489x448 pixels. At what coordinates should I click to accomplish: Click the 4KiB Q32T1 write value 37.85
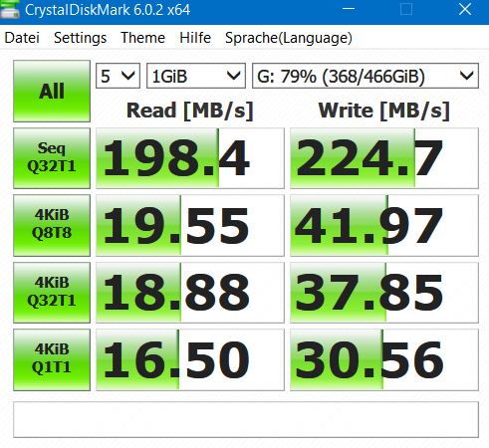[384, 293]
